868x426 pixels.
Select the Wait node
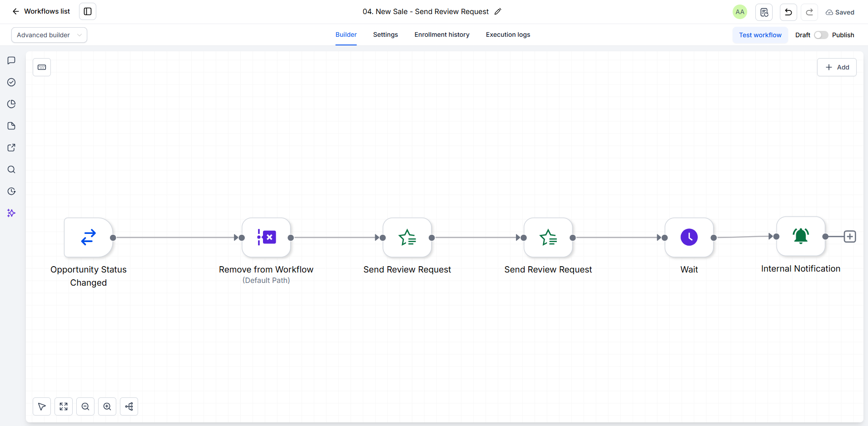(689, 237)
